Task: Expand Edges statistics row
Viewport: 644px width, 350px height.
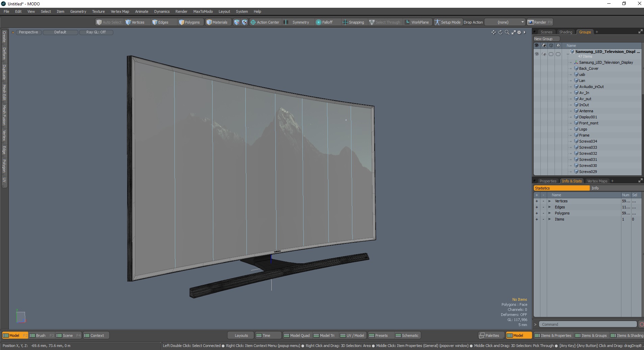Action: pos(549,207)
